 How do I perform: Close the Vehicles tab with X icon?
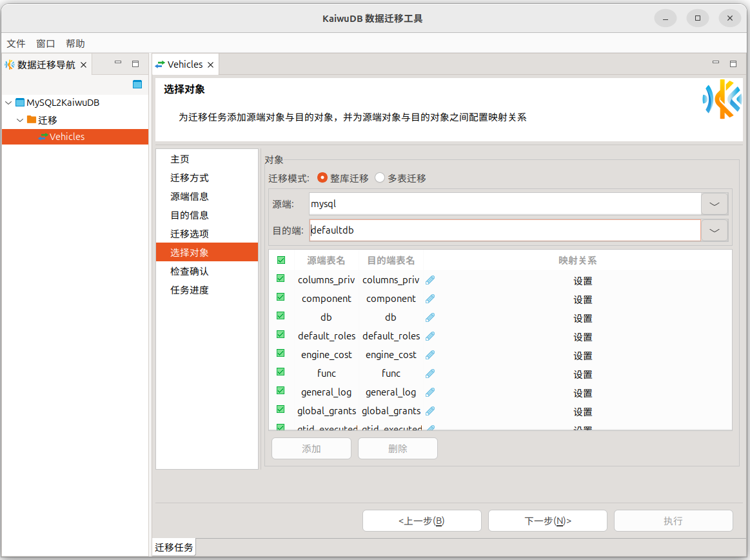210,65
